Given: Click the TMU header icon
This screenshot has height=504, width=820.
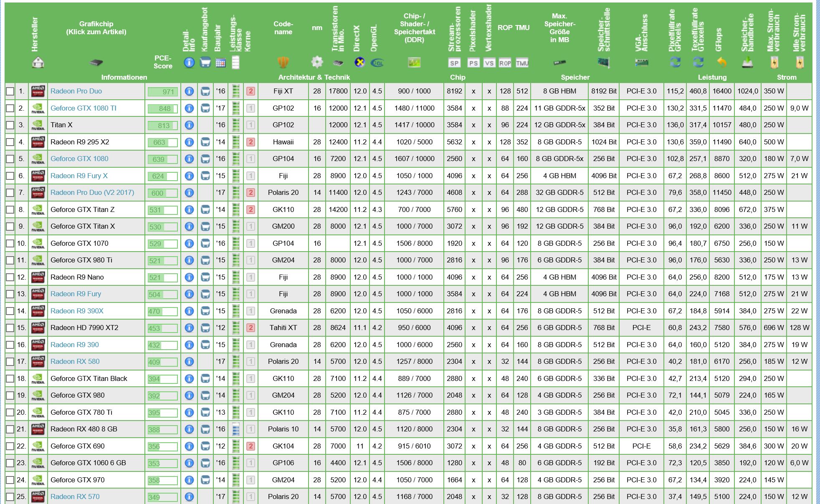Looking at the screenshot, I should (x=522, y=63).
